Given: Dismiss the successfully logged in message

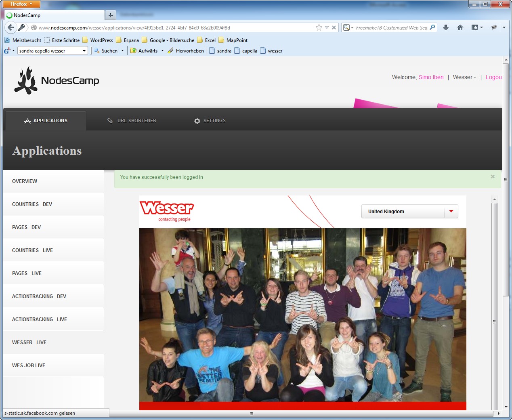Looking at the screenshot, I should [x=493, y=176].
